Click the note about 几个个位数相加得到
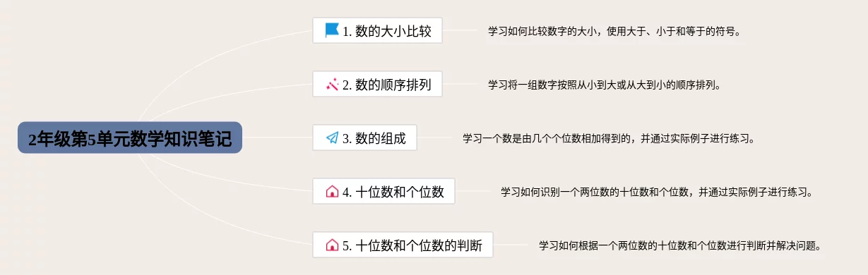This screenshot has height=275, width=868. (x=609, y=139)
